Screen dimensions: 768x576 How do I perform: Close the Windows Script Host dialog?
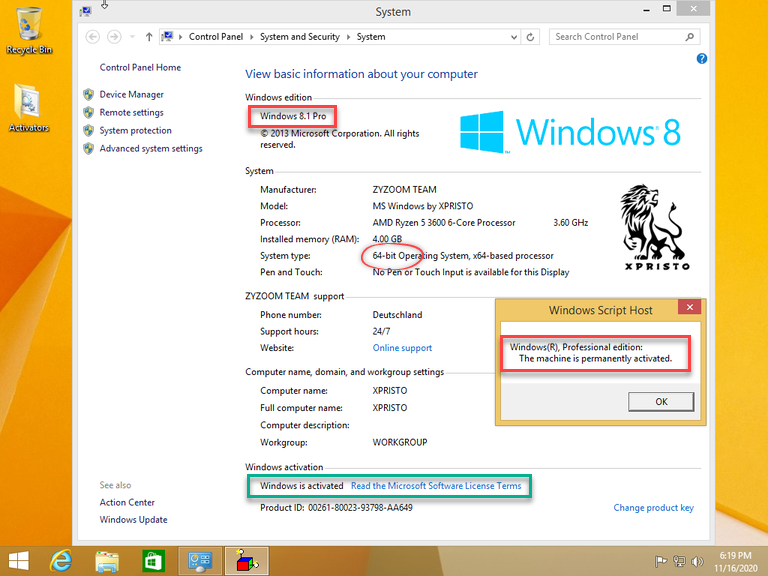690,307
